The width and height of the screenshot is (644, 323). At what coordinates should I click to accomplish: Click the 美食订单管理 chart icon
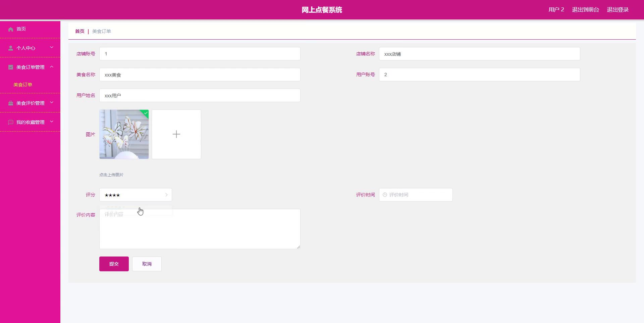11,67
